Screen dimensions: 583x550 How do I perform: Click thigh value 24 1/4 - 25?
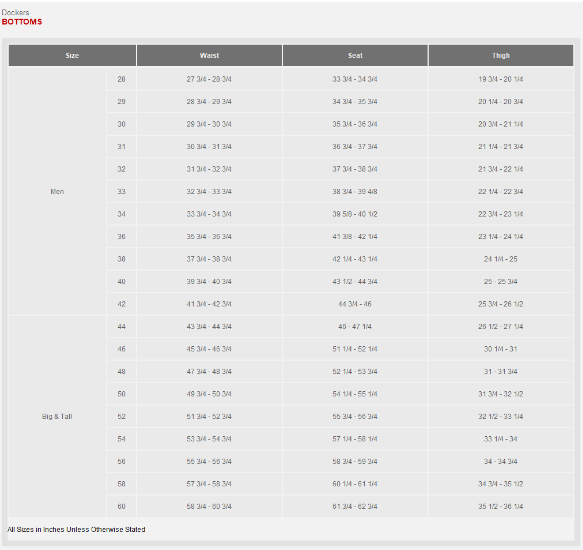point(500,259)
